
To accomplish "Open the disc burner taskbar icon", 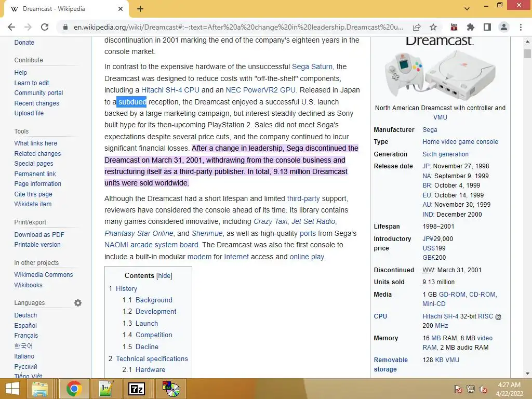I will pyautogui.click(x=171, y=389).
